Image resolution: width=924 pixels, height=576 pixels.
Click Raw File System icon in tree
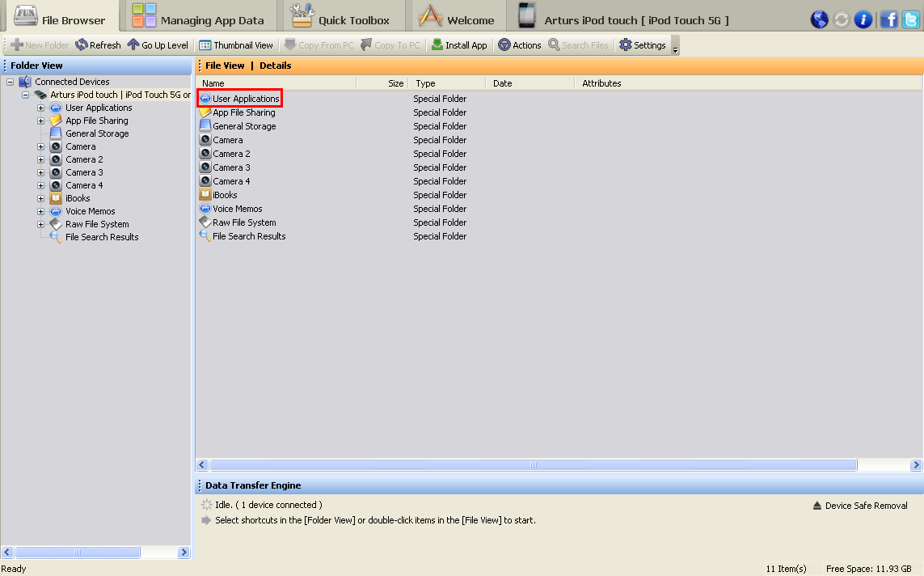(x=56, y=224)
